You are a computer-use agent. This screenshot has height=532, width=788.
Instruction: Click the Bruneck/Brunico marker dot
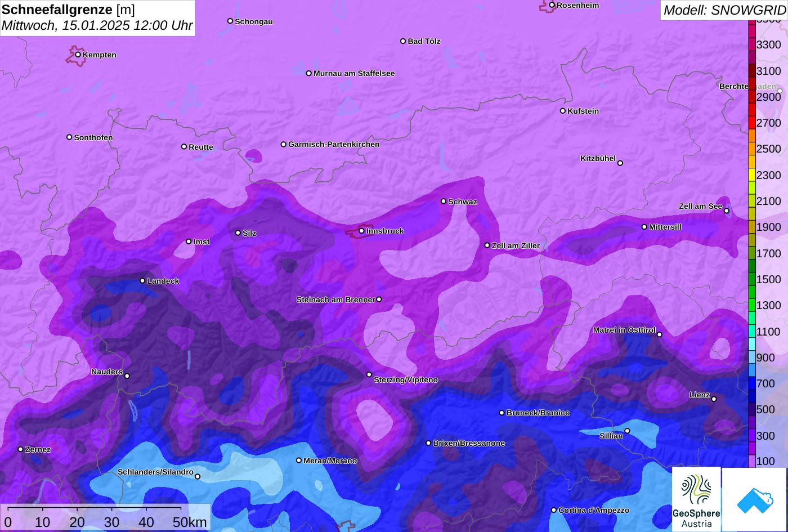click(x=502, y=413)
